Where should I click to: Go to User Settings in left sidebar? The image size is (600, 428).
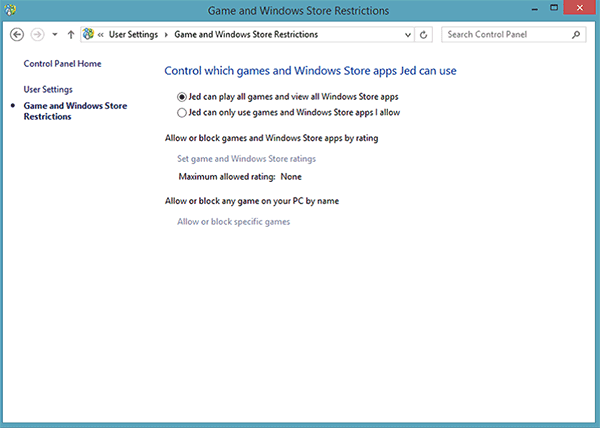48,90
